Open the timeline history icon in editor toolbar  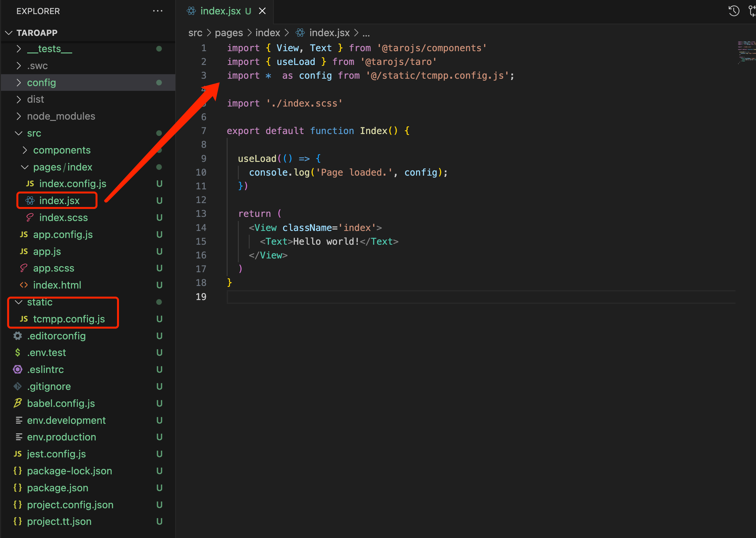pyautogui.click(x=734, y=11)
